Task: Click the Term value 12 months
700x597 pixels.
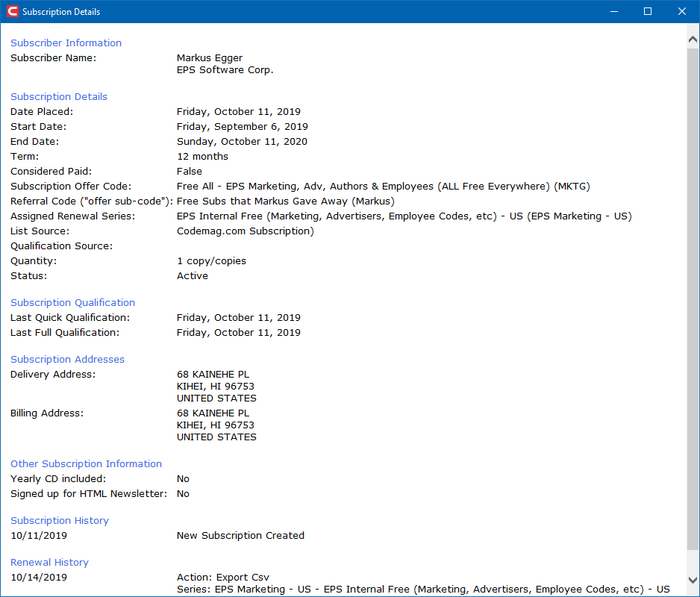Action: coord(202,156)
